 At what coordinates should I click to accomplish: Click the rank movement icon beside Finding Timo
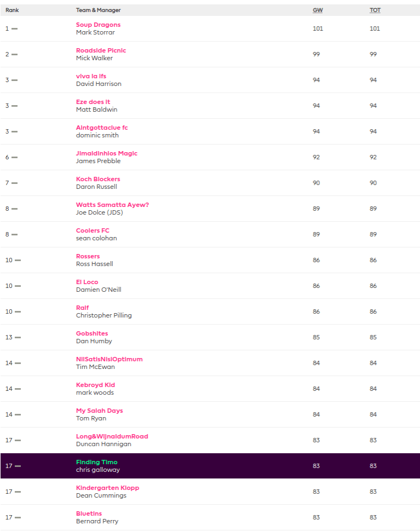click(18, 466)
